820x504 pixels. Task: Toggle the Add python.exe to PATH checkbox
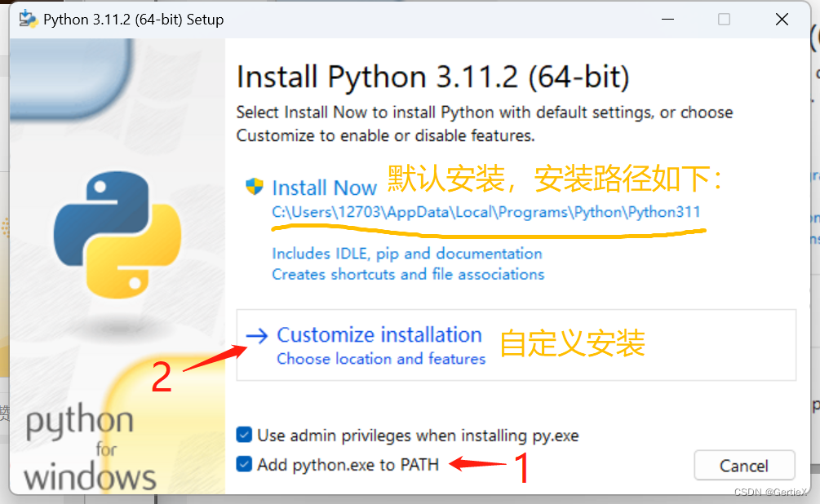243,464
